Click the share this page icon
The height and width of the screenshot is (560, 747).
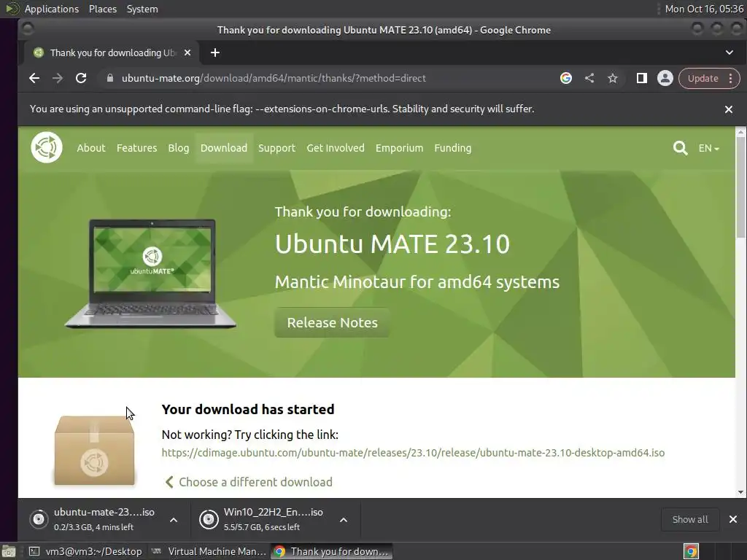(589, 78)
